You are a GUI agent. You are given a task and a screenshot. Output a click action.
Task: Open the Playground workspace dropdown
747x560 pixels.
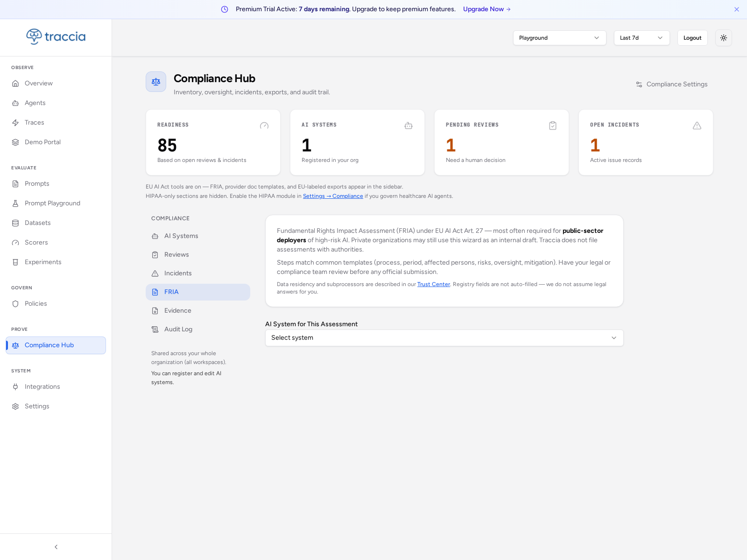(x=560, y=38)
